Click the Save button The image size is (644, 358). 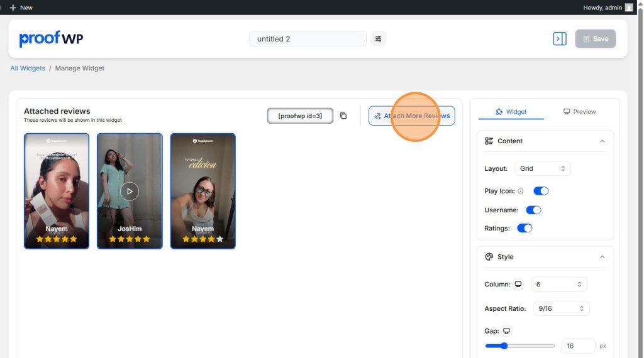pyautogui.click(x=595, y=38)
